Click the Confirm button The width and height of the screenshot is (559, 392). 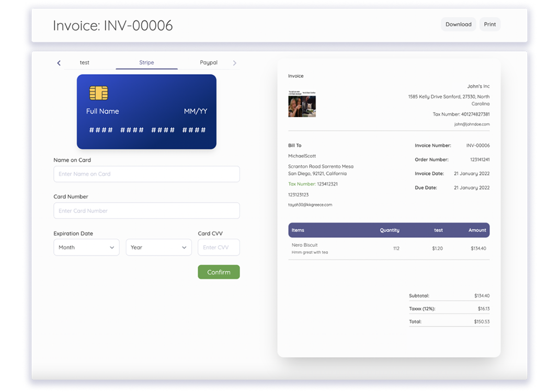(x=219, y=272)
